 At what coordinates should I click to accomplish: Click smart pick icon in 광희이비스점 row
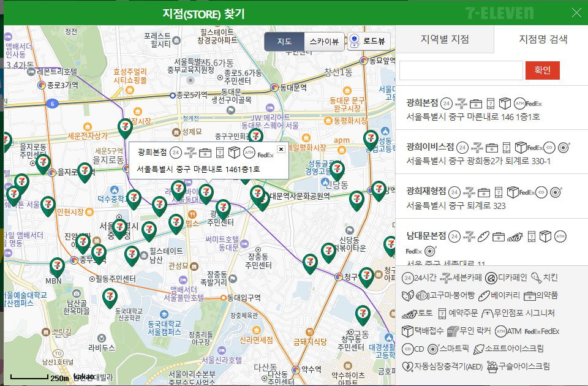coord(563,148)
